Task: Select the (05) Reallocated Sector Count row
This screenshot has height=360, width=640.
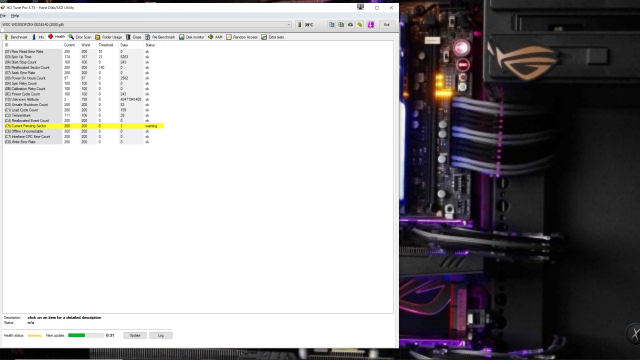Action: pyautogui.click(x=84, y=68)
